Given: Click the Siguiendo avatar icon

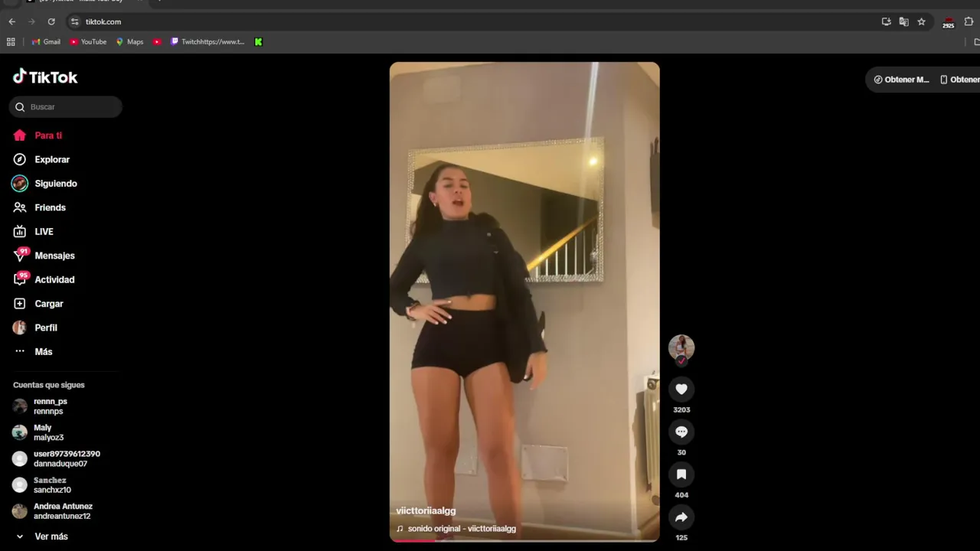Looking at the screenshot, I should (20, 184).
